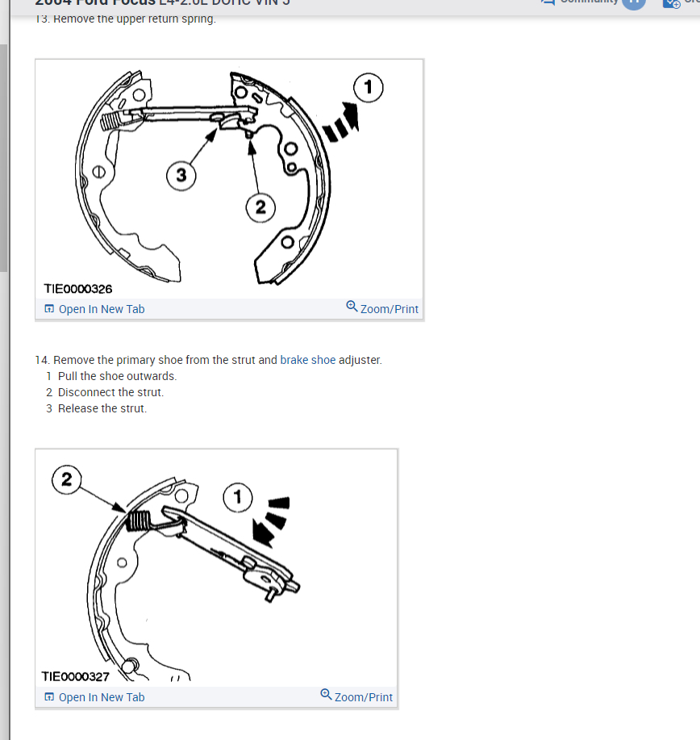Click the blue circular badge beside Community
700x740 pixels.
pyautogui.click(x=634, y=3)
